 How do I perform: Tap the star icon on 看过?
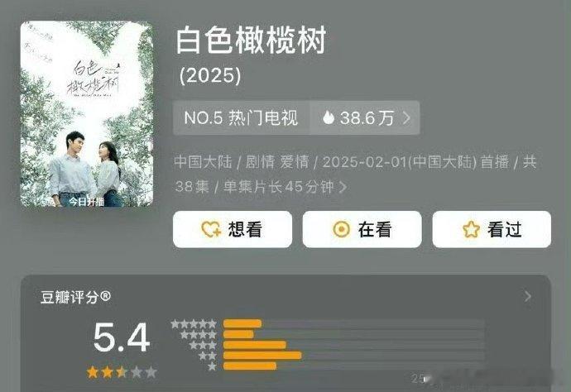click(x=471, y=229)
